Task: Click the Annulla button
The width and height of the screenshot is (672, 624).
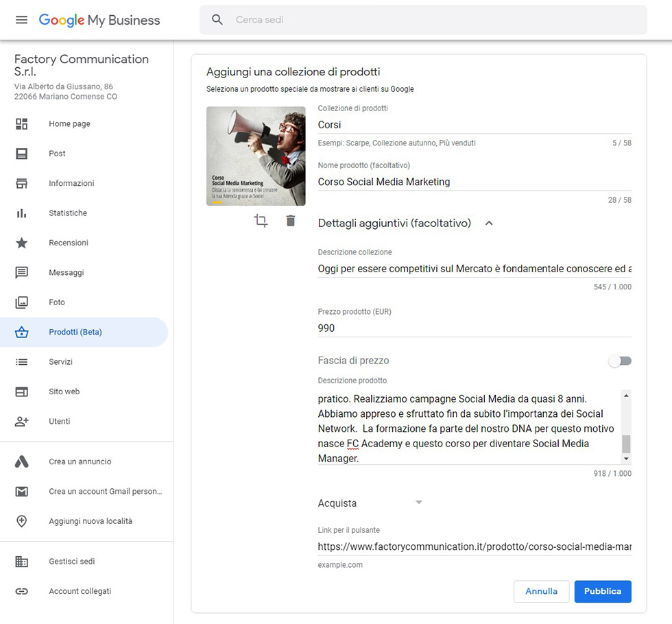Action: pyautogui.click(x=541, y=591)
